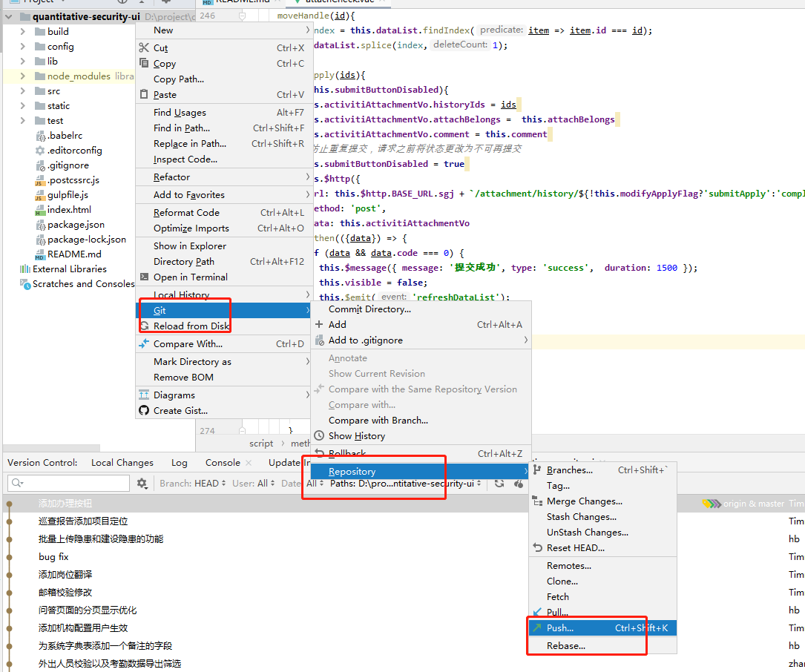This screenshot has height=672, width=805.
Task: Refresh the commit log with the refresh icon
Action: pos(497,482)
